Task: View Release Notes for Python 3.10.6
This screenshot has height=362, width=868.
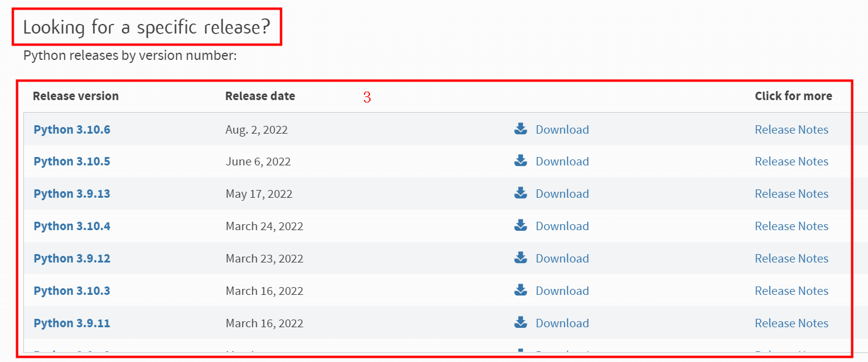Action: [x=791, y=129]
